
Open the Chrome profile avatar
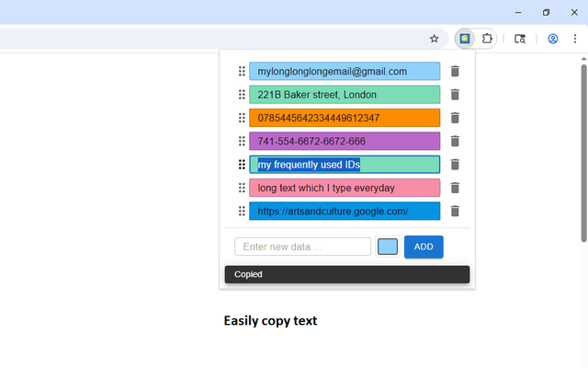click(553, 39)
